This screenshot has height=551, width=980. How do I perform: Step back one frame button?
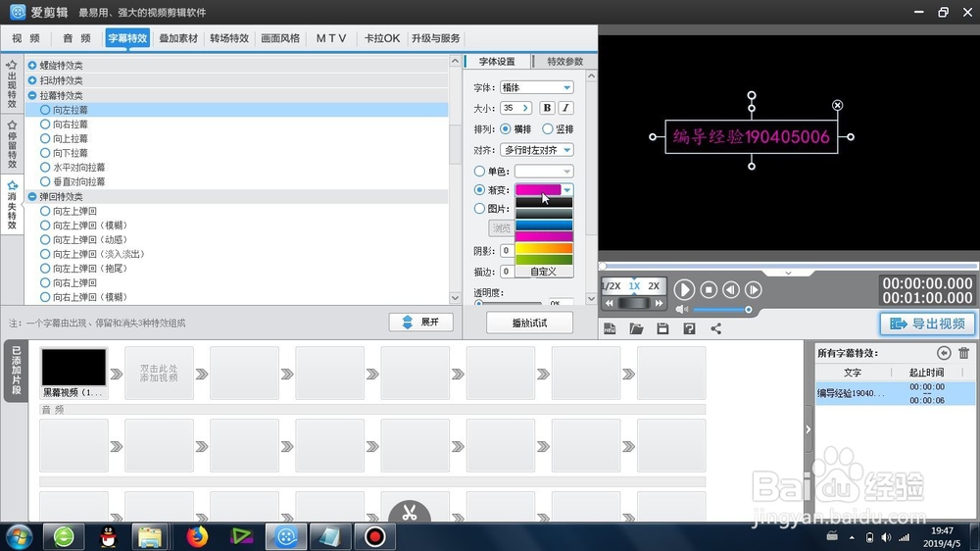click(x=731, y=289)
